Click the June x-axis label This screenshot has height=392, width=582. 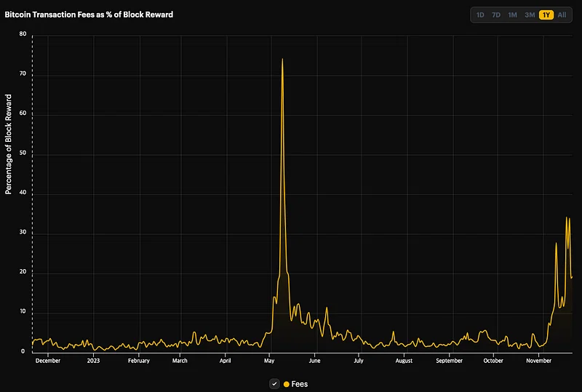coord(315,361)
